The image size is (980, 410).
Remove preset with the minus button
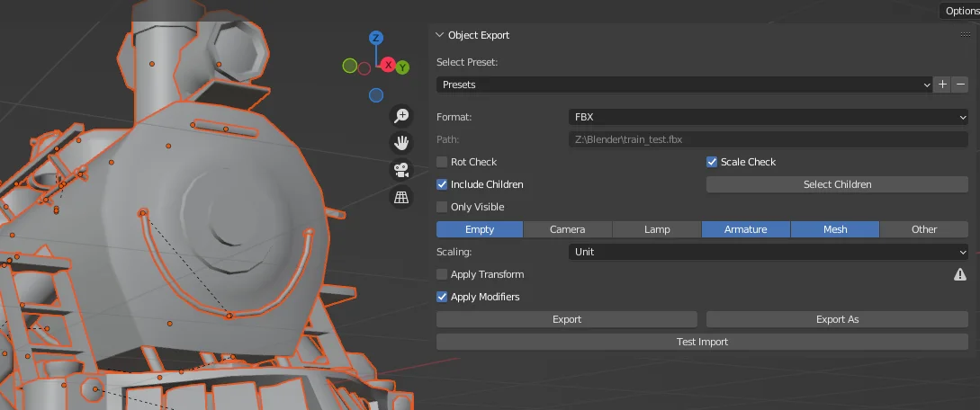click(x=960, y=85)
